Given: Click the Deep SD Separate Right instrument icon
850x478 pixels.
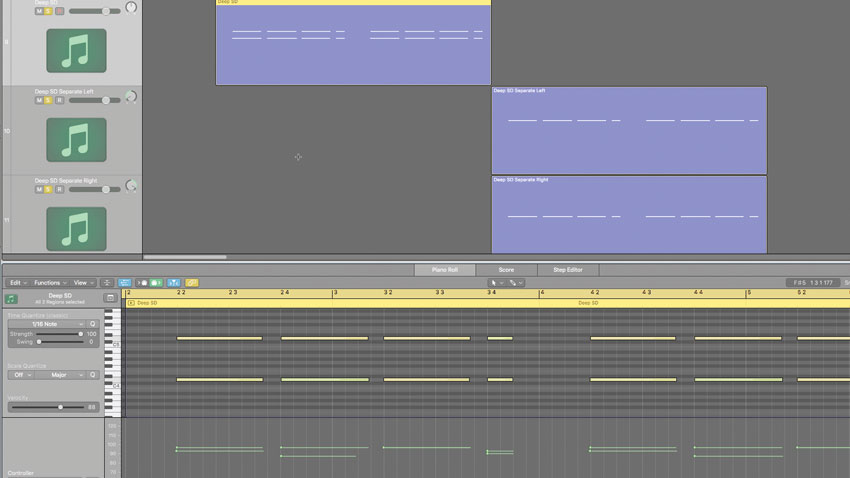Looking at the screenshot, I should (x=76, y=229).
